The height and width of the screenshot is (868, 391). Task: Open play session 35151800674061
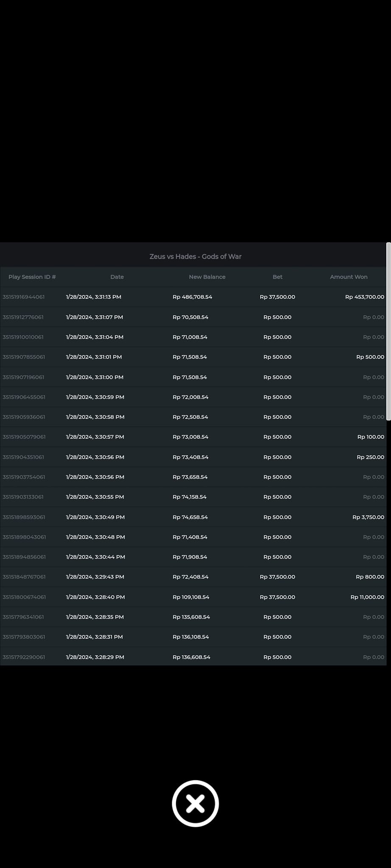[24, 597]
